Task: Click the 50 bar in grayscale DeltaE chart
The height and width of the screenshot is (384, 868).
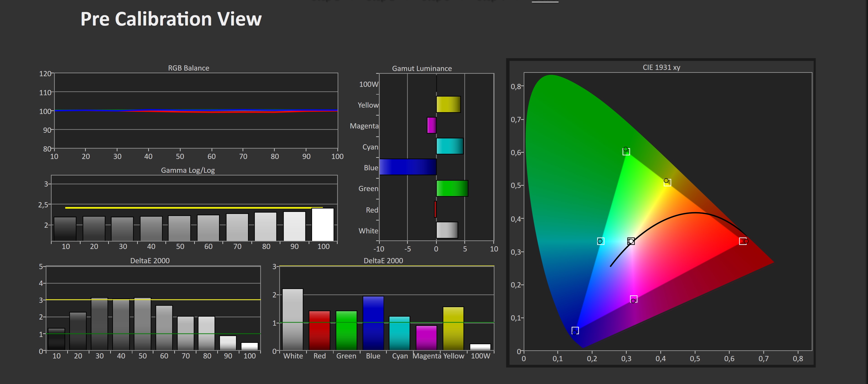Action: pyautogui.click(x=143, y=324)
